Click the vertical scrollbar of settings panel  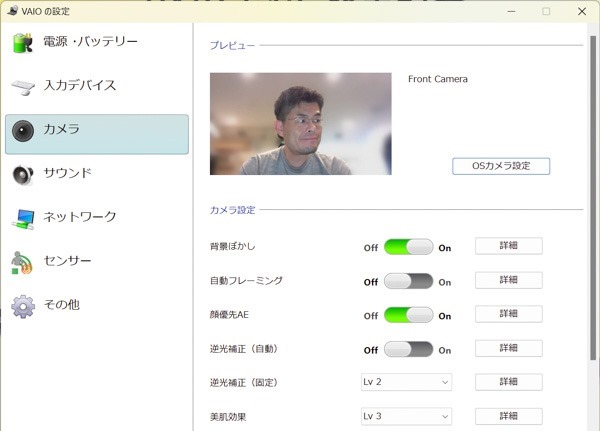tap(593, 198)
